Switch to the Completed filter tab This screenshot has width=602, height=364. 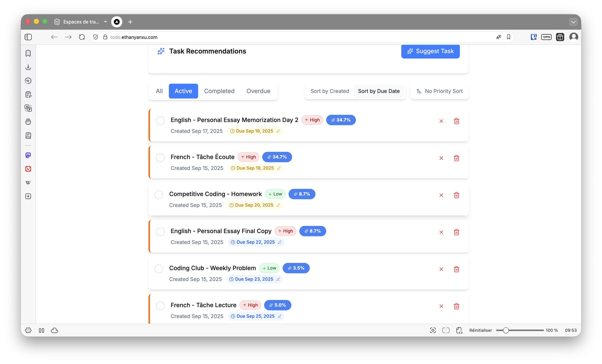219,91
